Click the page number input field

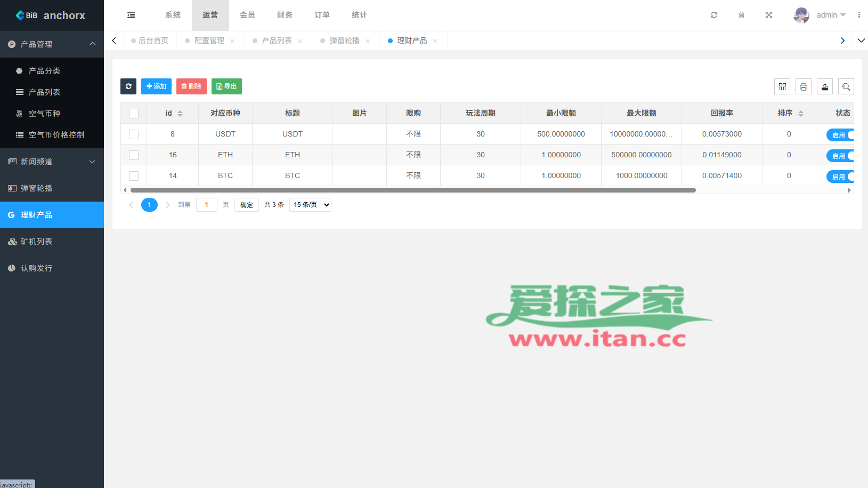(207, 205)
